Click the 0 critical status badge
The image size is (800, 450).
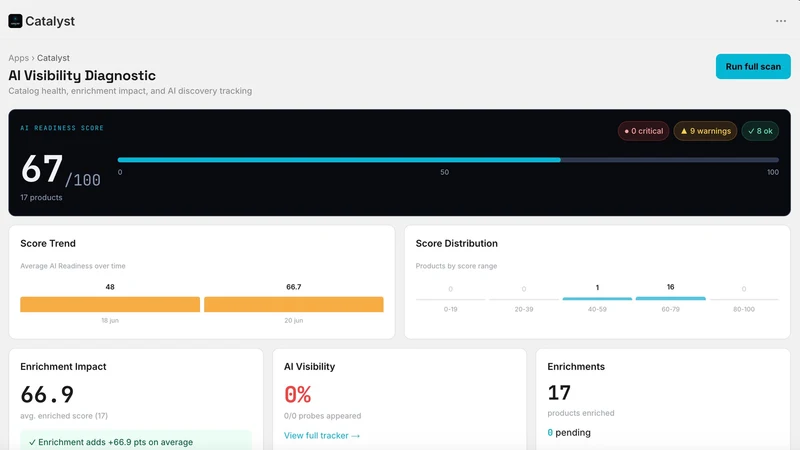[x=643, y=131]
